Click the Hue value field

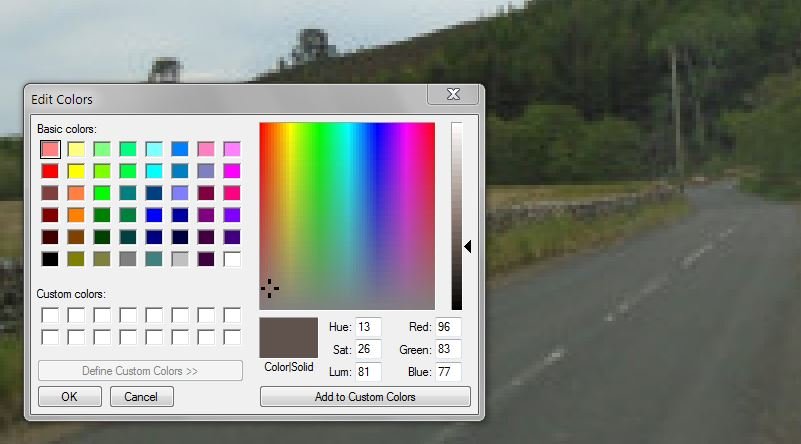pos(368,327)
